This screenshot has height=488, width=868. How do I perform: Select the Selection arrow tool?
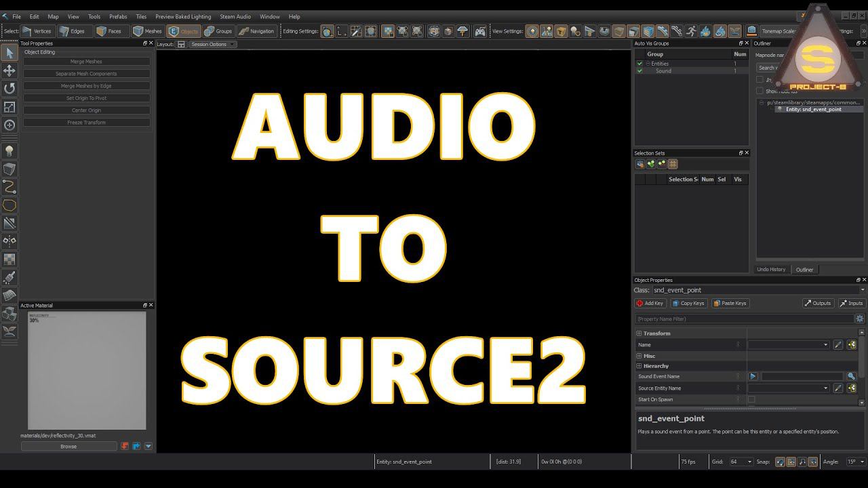(9, 53)
